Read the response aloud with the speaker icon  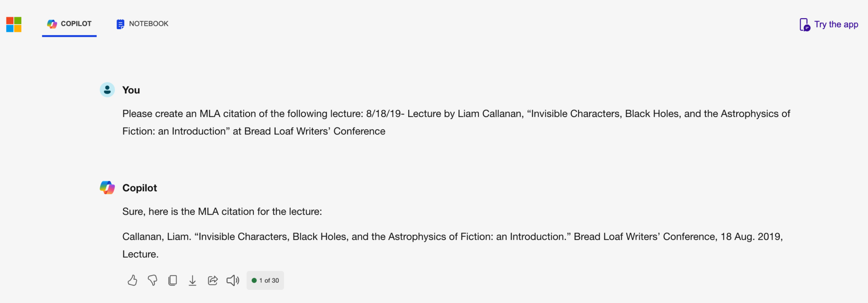pyautogui.click(x=233, y=281)
